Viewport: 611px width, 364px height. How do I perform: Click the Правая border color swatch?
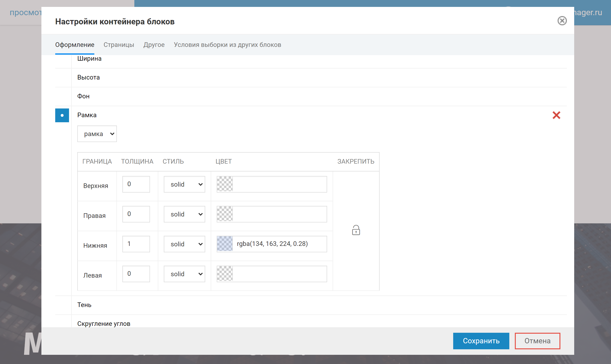(x=225, y=214)
